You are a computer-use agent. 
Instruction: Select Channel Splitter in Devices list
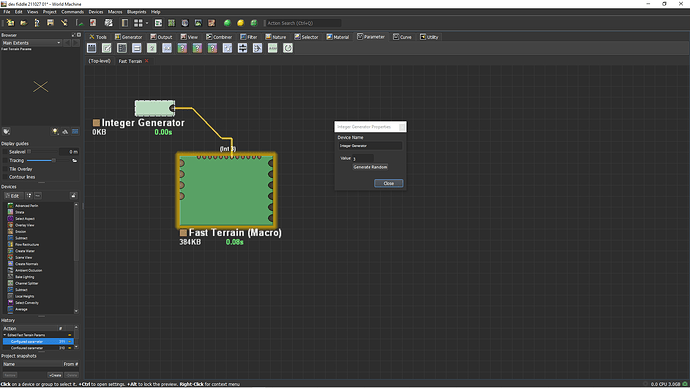coord(26,283)
